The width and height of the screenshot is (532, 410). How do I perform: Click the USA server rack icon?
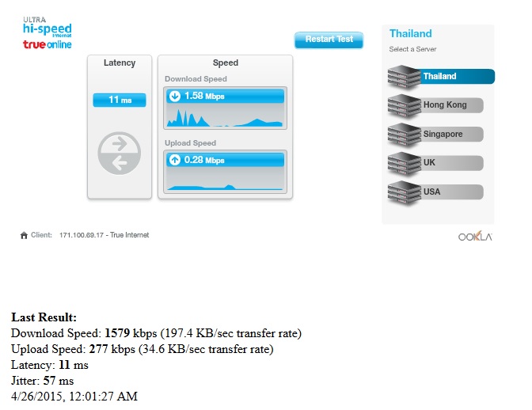point(404,193)
